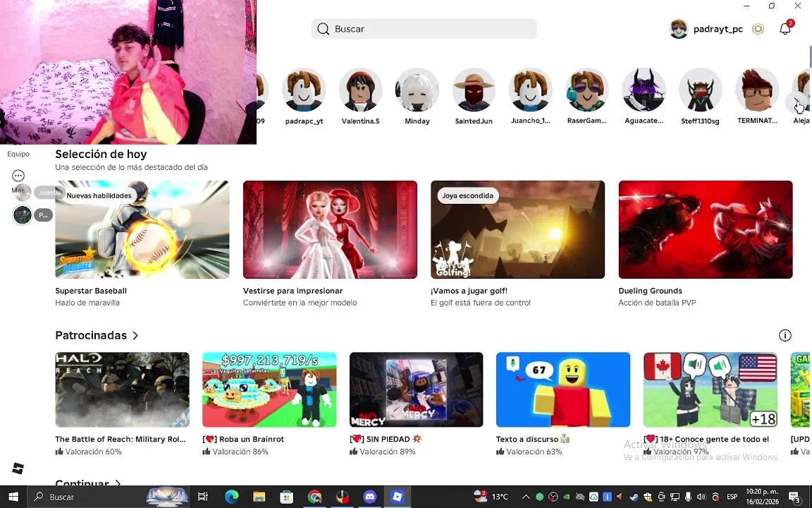Image resolution: width=812 pixels, height=508 pixels.
Task: Open Google Chrome from the taskbar
Action: pyautogui.click(x=314, y=497)
